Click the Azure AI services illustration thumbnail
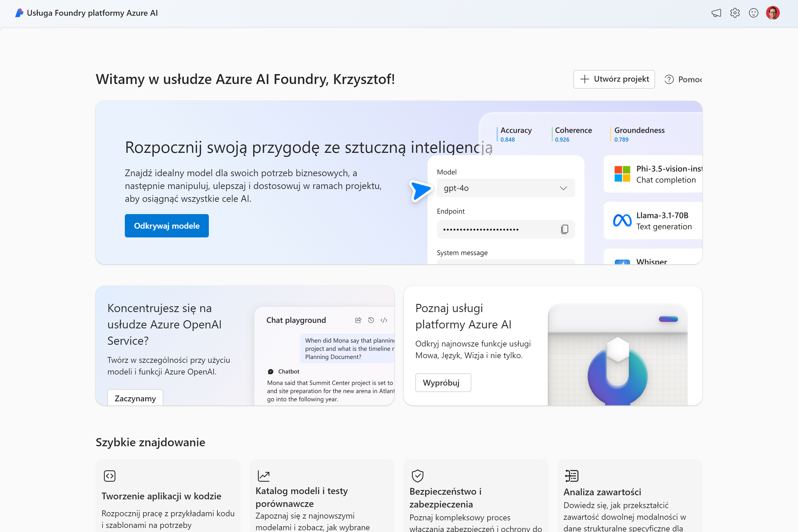Image resolution: width=798 pixels, height=532 pixels. [617, 354]
